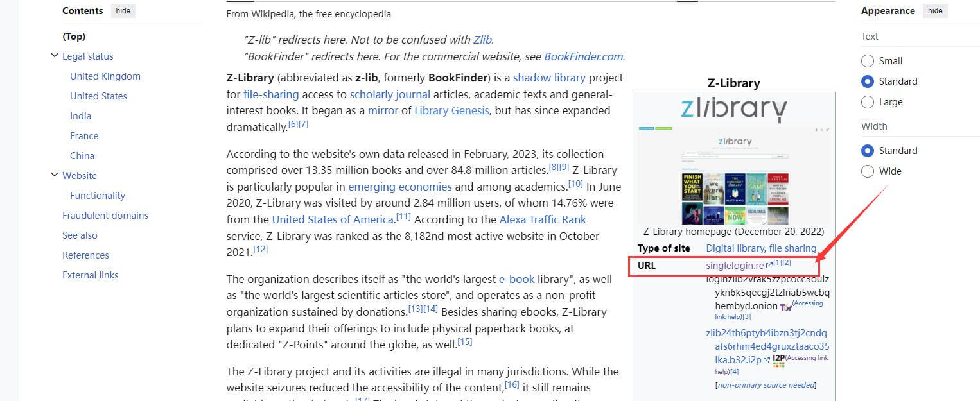This screenshot has width=980, height=401.
Task: Open the singlelogin.re URL link
Action: pos(735,266)
